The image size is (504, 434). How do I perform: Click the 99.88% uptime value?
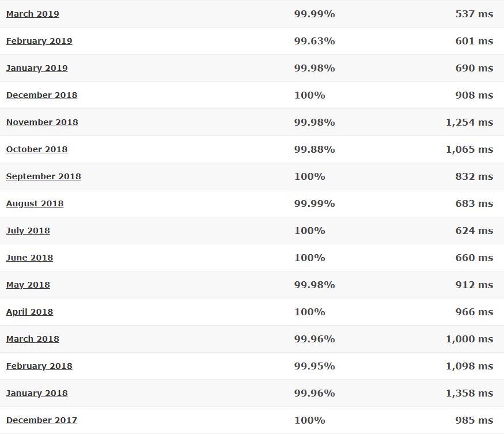pos(314,149)
